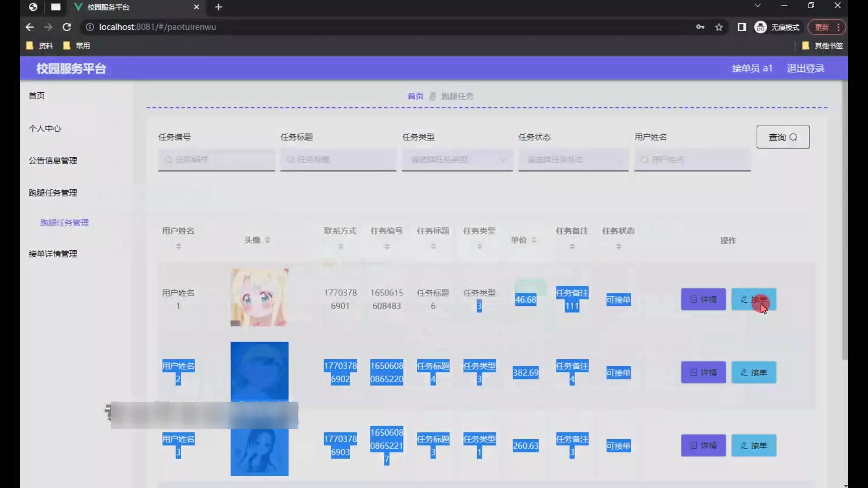Click the 查询 search button

pos(783,137)
